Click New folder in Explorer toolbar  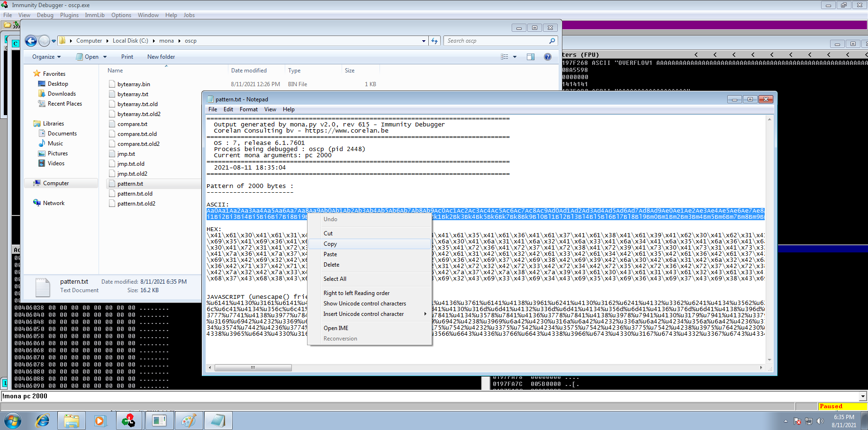tap(161, 57)
